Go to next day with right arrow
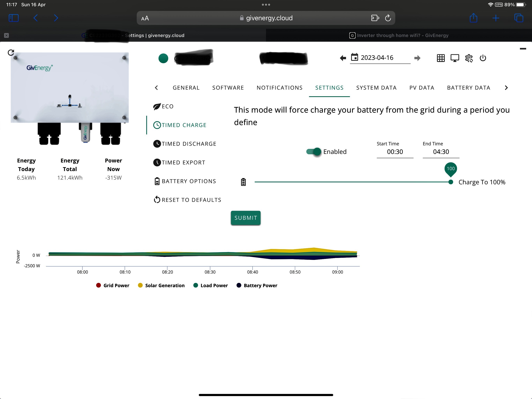The width and height of the screenshot is (532, 399). tap(417, 58)
